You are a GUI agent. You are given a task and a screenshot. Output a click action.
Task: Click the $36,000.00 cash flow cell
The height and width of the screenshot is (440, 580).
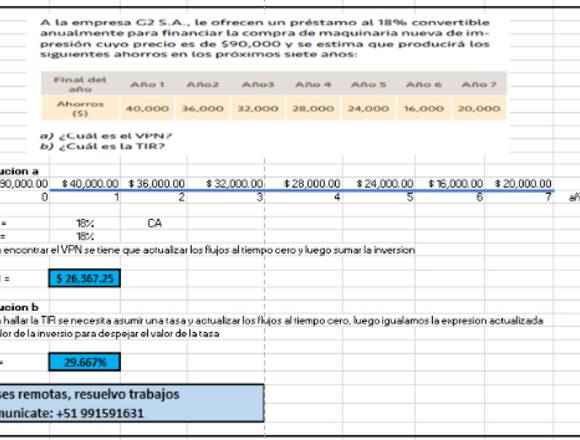154,183
